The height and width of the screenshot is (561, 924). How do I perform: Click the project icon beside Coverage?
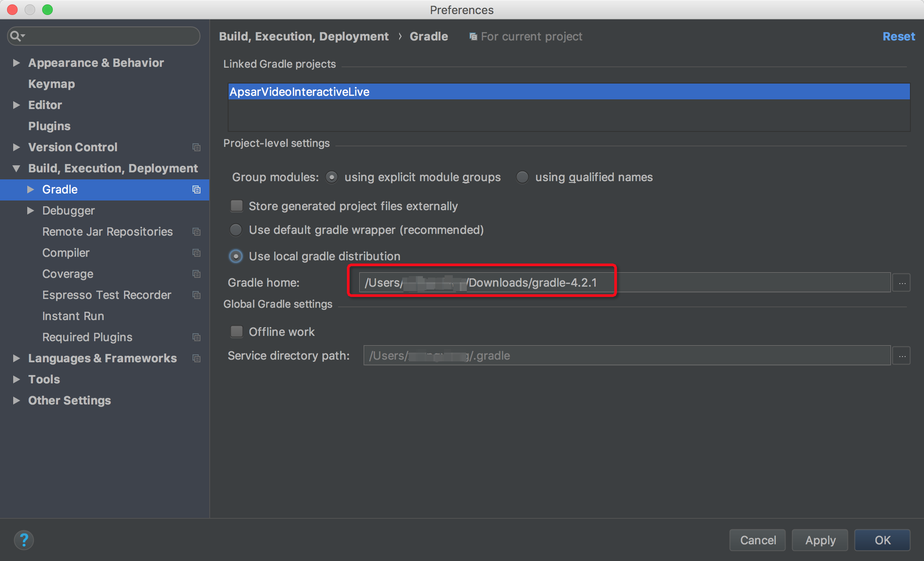pos(196,274)
